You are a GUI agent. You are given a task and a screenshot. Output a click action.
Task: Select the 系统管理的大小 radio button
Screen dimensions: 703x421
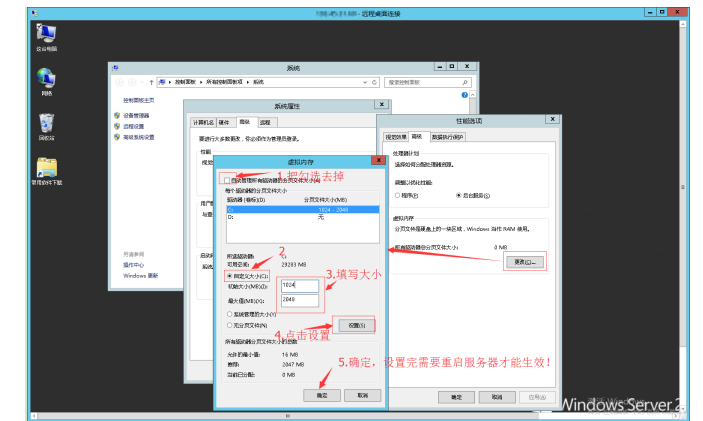point(229,314)
